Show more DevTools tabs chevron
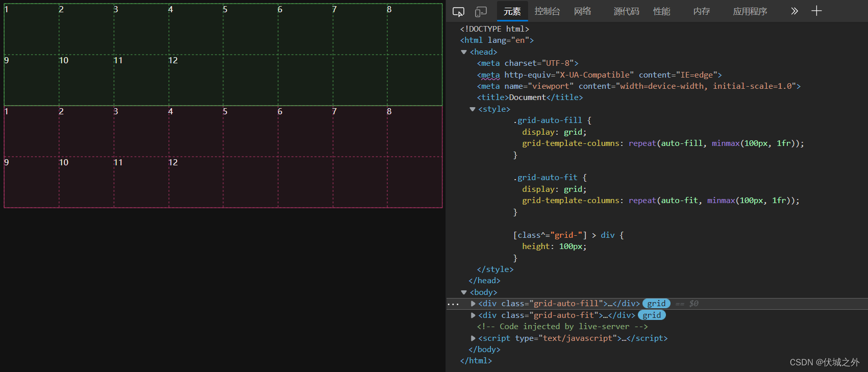 pyautogui.click(x=794, y=11)
